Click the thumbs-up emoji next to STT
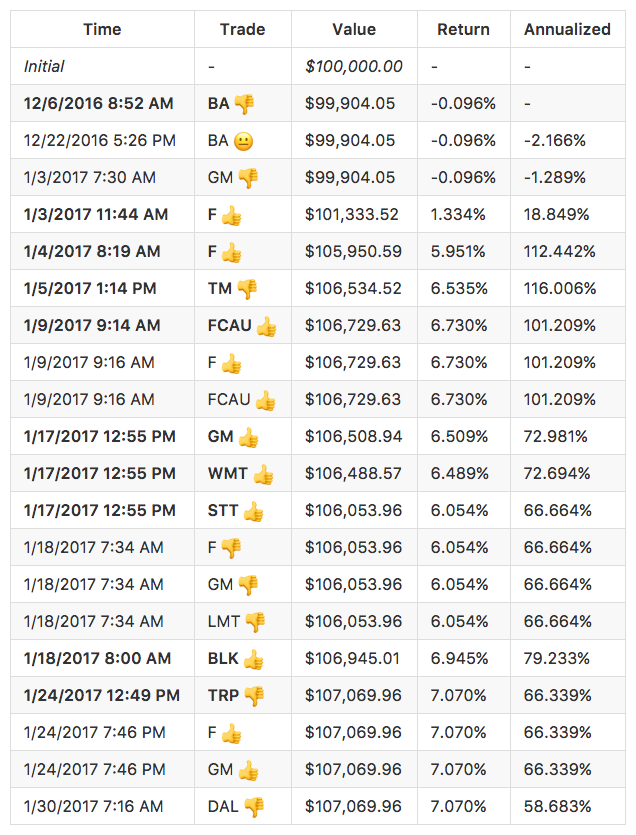The width and height of the screenshot is (636, 835). point(254,511)
